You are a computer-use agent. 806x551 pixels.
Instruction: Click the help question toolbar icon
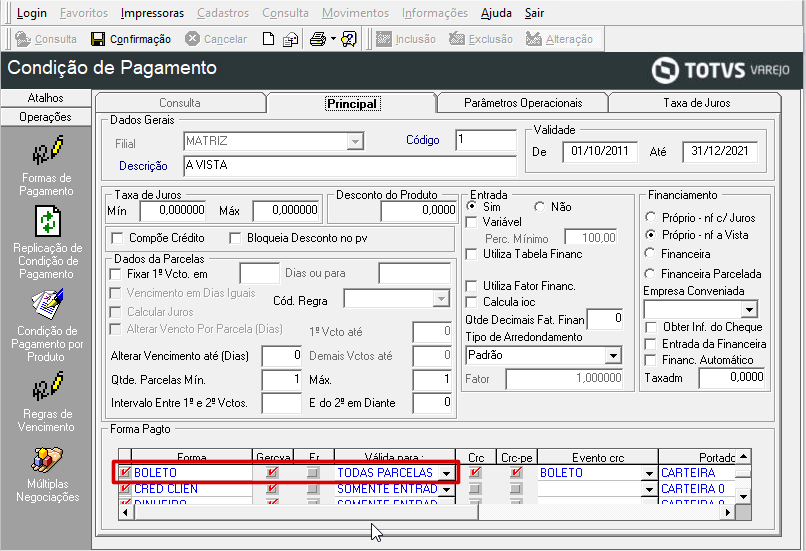[x=349, y=39]
